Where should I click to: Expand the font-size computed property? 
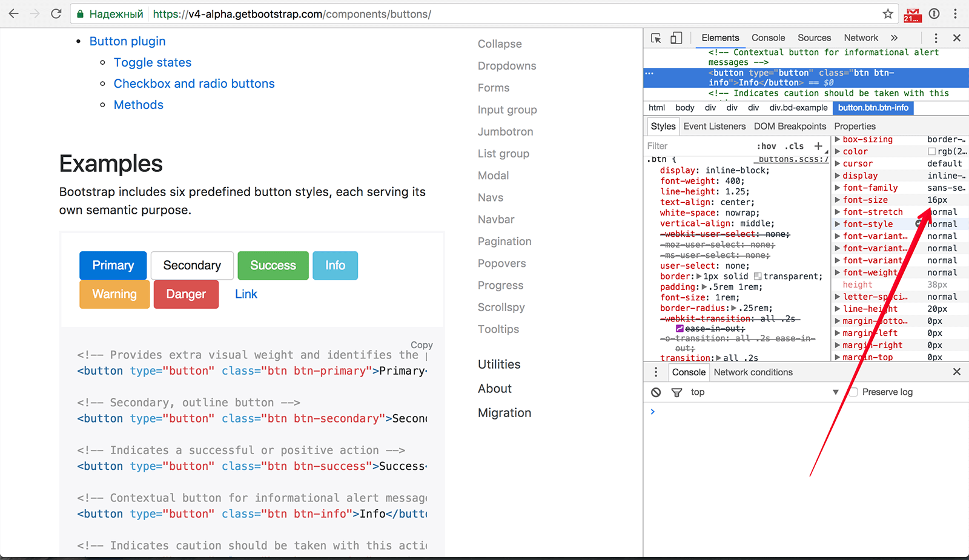[x=838, y=200]
